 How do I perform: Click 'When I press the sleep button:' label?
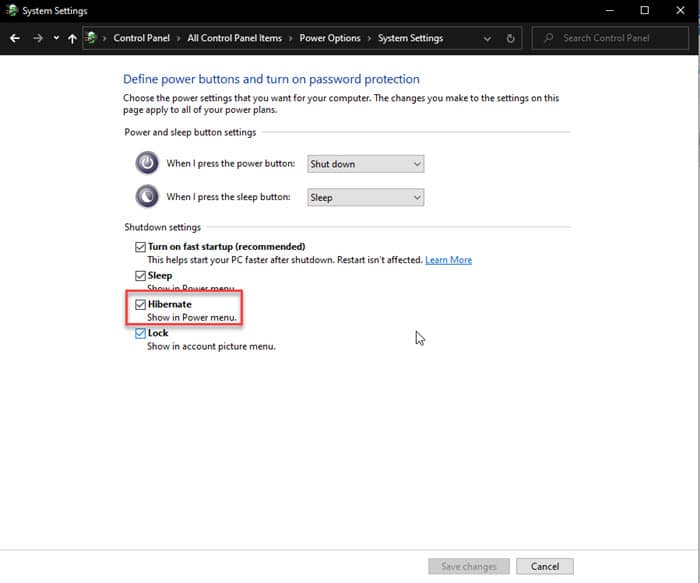point(228,197)
